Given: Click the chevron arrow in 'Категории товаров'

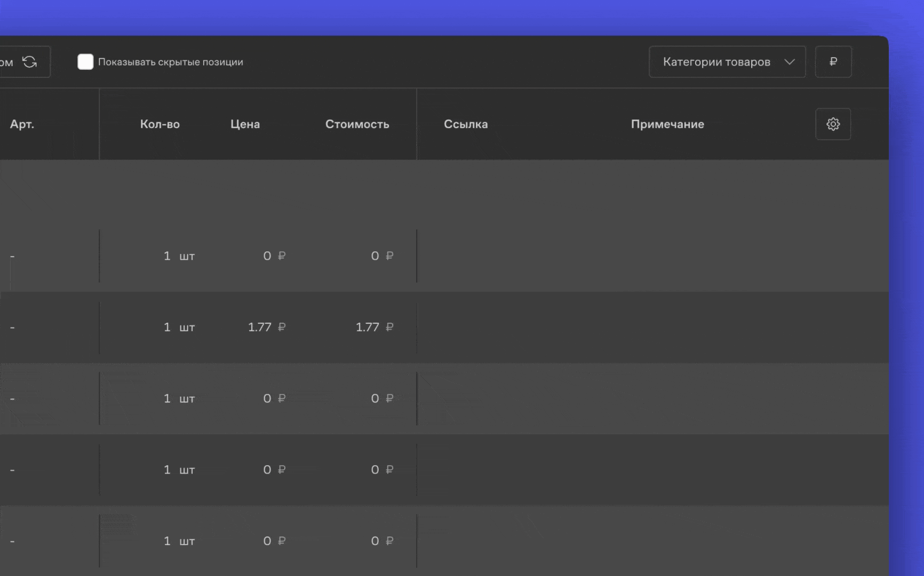Looking at the screenshot, I should tap(790, 62).
